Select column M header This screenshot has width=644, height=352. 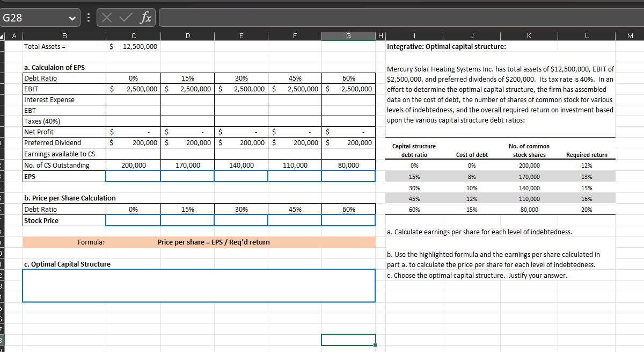[630, 36]
